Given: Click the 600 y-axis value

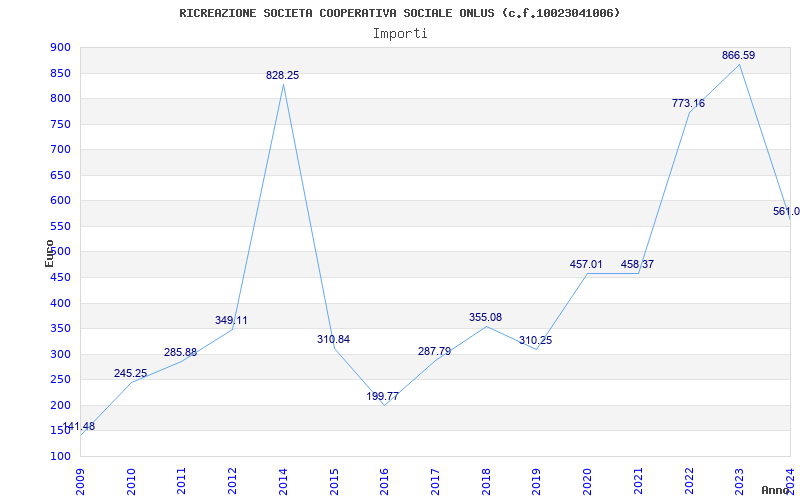Looking at the screenshot, I should click(x=60, y=201).
